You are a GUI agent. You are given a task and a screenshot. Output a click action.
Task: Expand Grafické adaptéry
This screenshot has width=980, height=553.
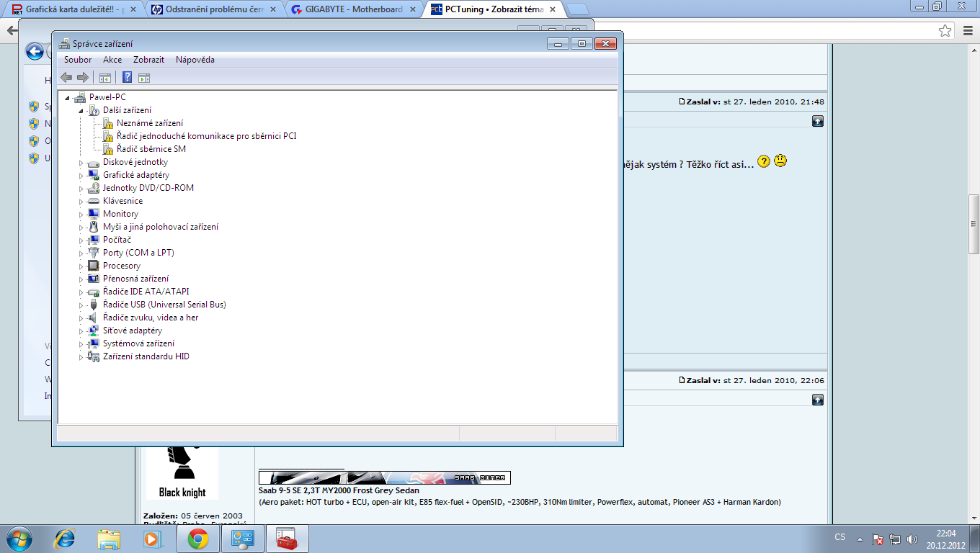81,176
